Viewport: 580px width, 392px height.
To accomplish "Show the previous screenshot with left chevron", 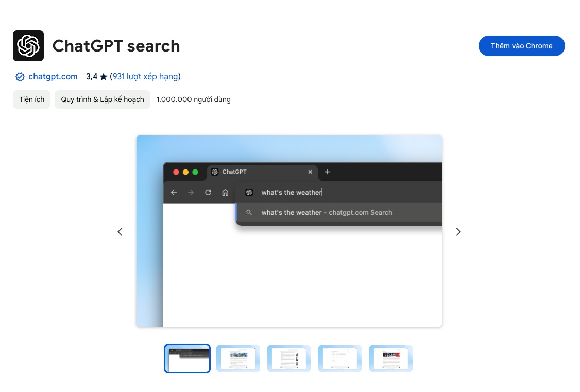I will coord(120,232).
